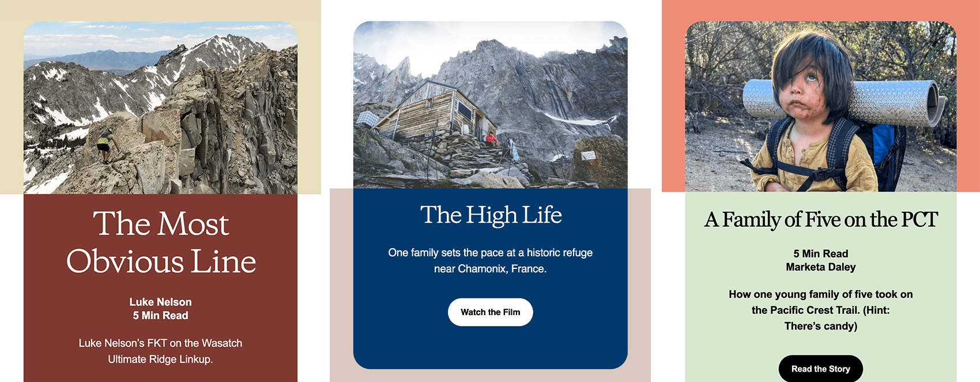Click the Read the Story button
980x382 pixels.
[x=820, y=369]
